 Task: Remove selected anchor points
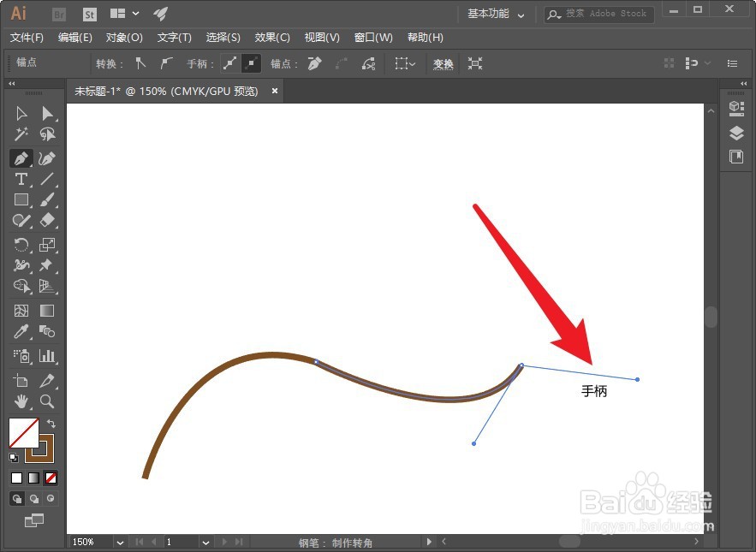pyautogui.click(x=315, y=63)
